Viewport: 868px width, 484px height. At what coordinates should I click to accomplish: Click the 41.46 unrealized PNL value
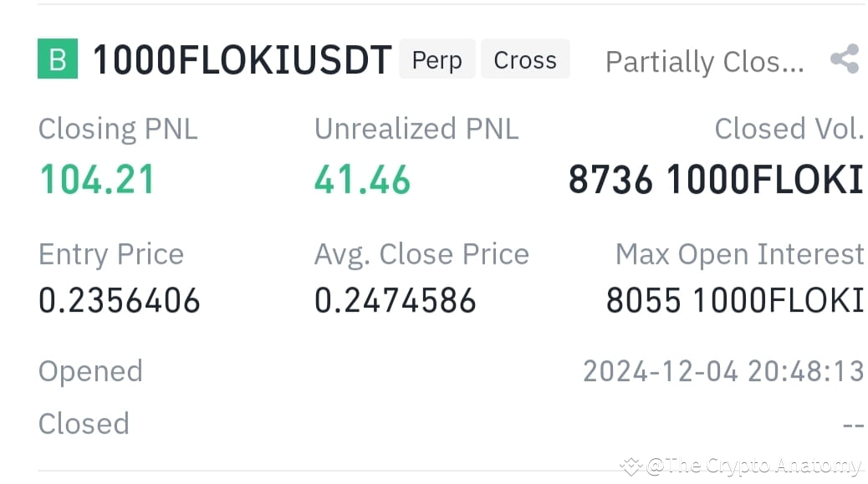pyautogui.click(x=363, y=181)
